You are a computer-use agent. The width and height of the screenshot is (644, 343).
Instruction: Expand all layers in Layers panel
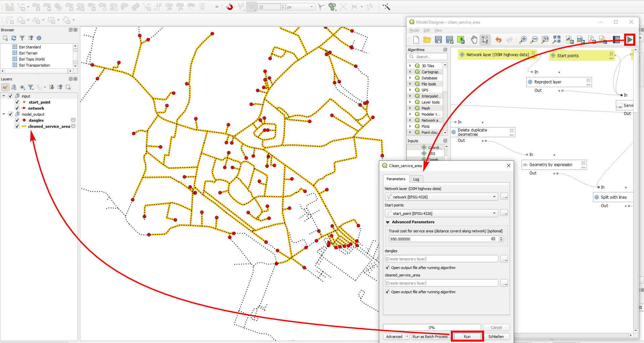pos(51,87)
